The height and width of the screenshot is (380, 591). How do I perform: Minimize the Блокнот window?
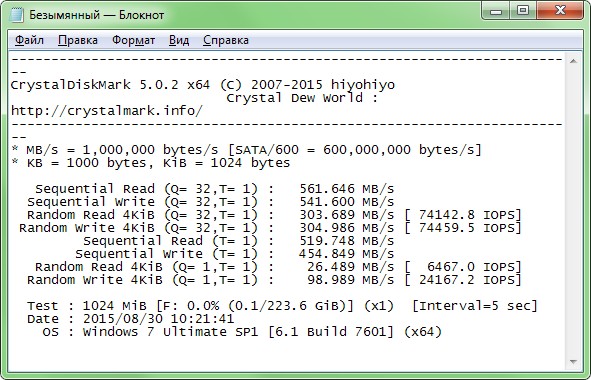point(496,11)
